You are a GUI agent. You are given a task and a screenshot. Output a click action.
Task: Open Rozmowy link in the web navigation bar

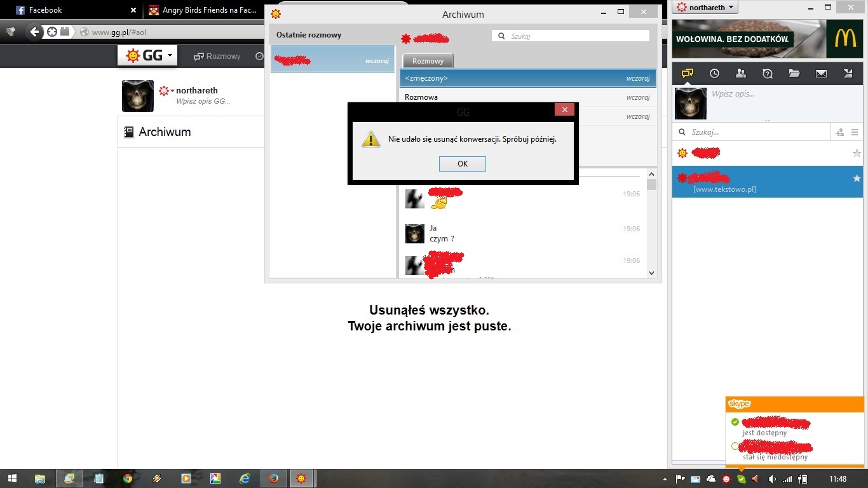point(217,57)
